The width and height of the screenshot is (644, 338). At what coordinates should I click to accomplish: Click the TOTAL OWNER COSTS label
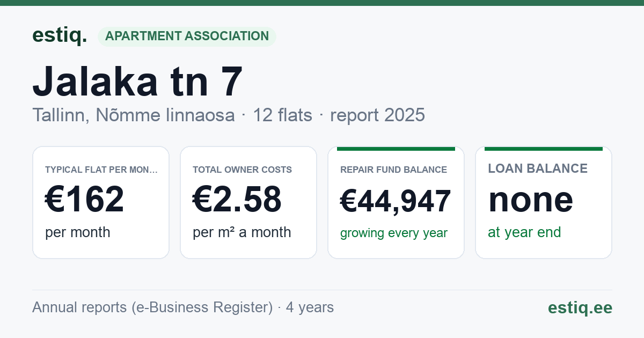243,170
